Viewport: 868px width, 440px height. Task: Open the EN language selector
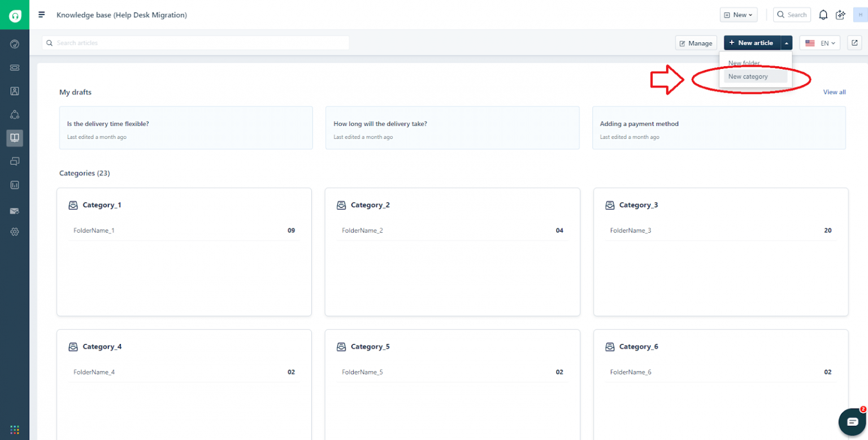pyautogui.click(x=819, y=42)
